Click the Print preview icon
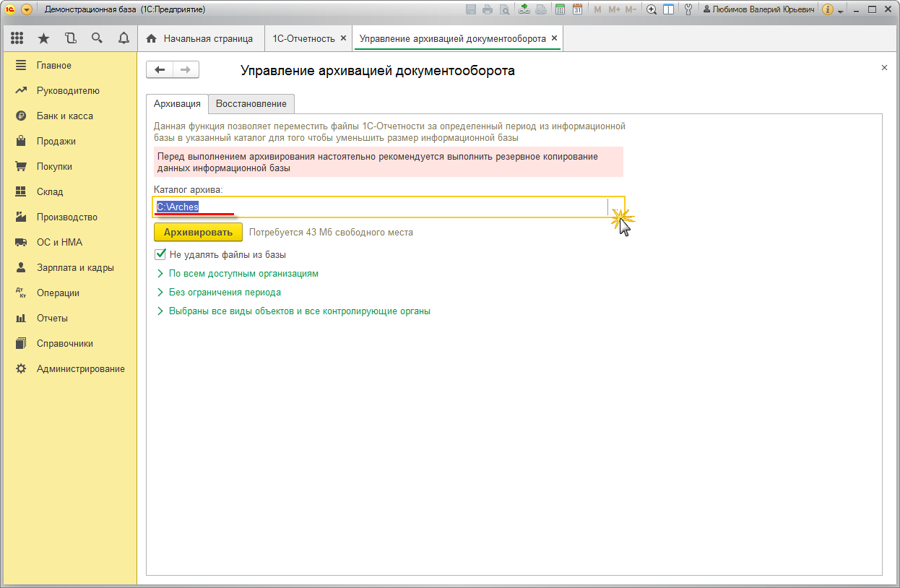 (x=504, y=9)
